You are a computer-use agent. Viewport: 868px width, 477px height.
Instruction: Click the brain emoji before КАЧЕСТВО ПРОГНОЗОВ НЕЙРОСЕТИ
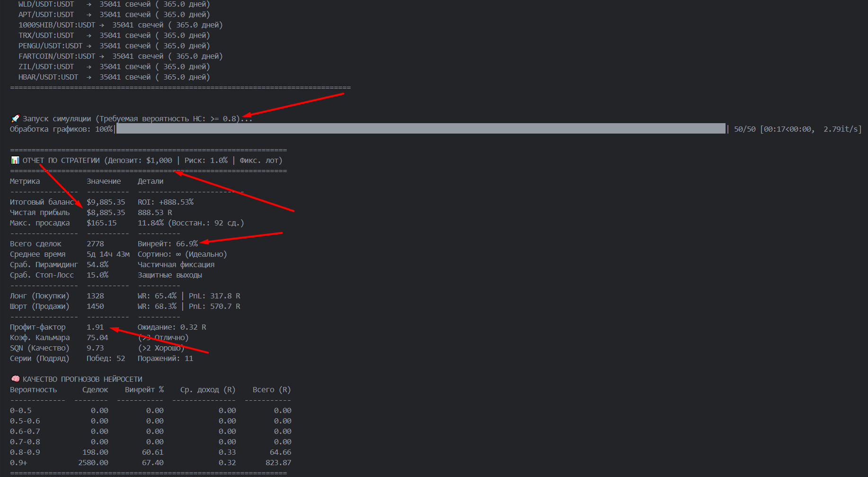click(15, 379)
